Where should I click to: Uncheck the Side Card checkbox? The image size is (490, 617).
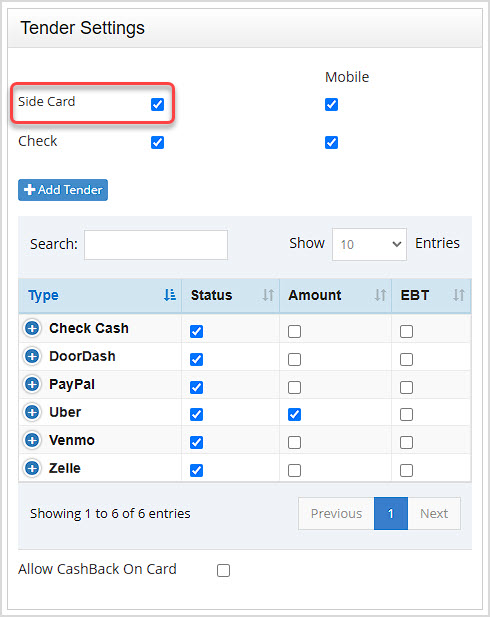pyautogui.click(x=157, y=105)
